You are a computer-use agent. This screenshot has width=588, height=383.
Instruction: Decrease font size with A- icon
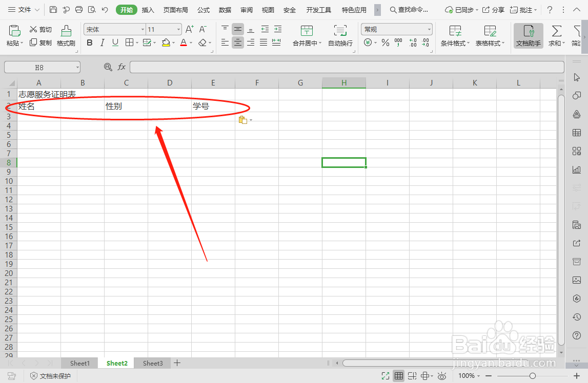203,29
